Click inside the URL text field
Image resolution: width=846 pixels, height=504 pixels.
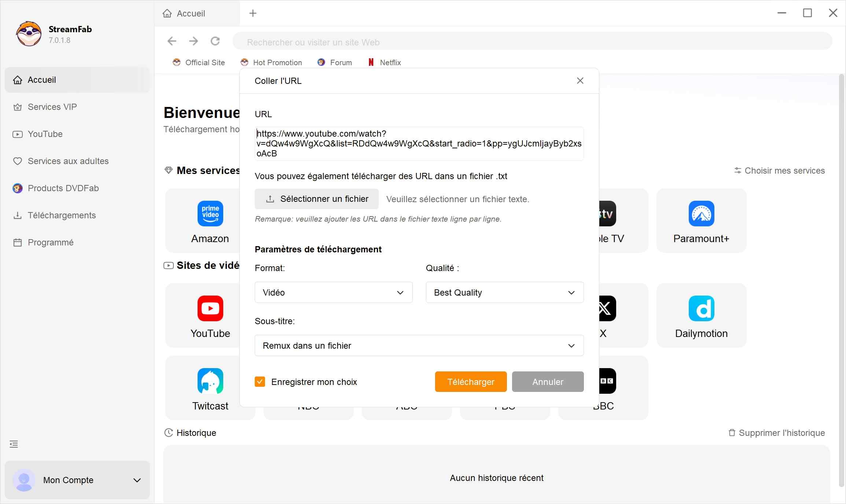pyautogui.click(x=419, y=143)
